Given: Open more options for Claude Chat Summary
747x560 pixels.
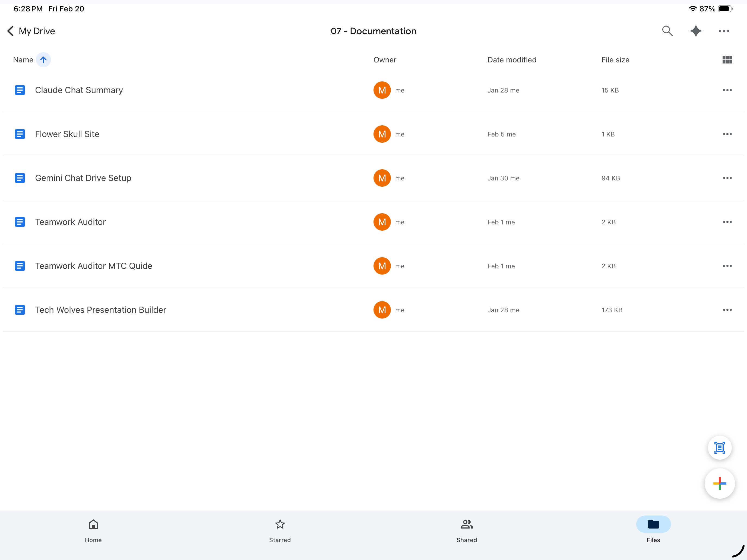Looking at the screenshot, I should 727,90.
